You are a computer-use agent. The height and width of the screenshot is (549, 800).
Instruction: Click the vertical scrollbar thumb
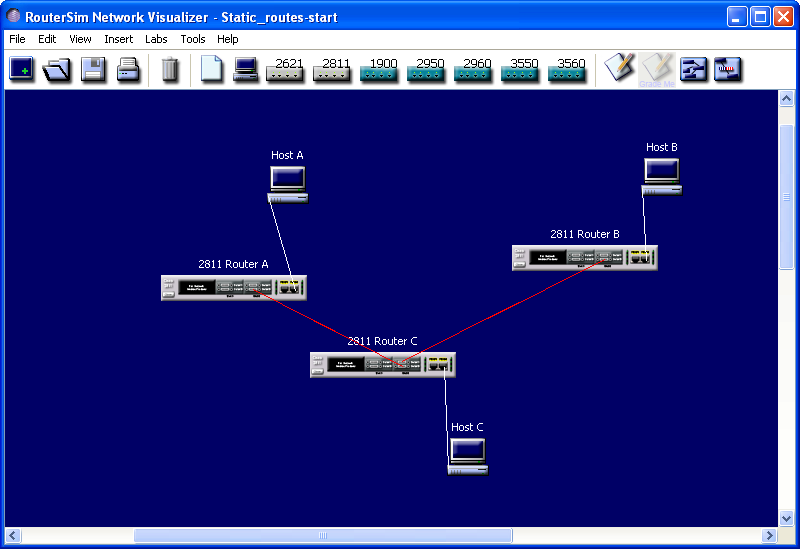[x=786, y=197]
